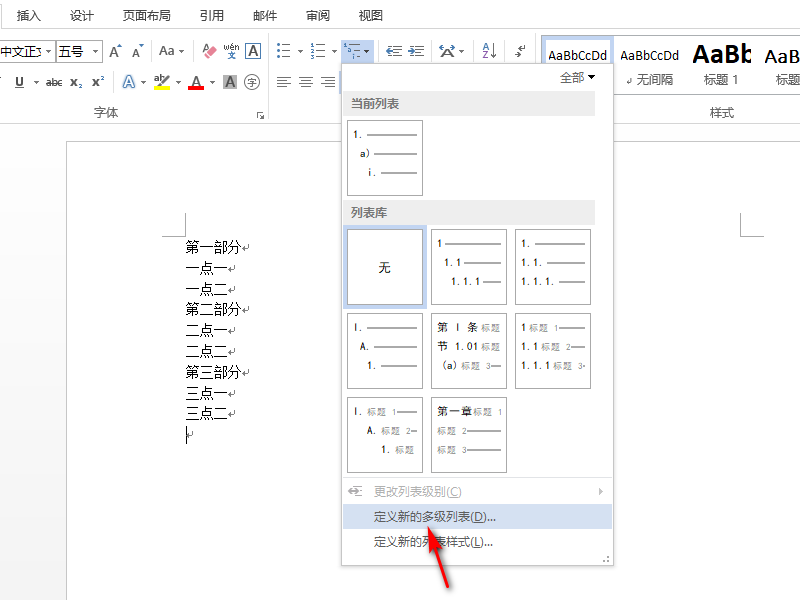Toggle superscript formatting
The height and width of the screenshot is (600, 800).
[97, 82]
